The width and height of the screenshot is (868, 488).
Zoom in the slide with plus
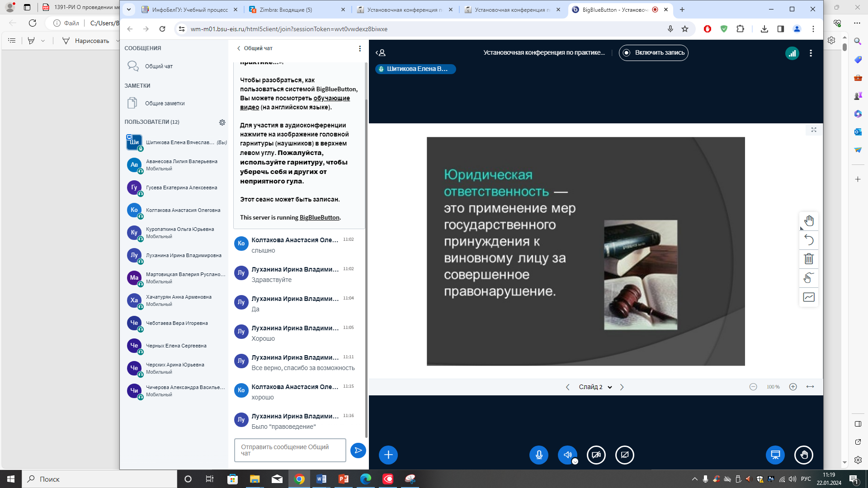coord(793,387)
